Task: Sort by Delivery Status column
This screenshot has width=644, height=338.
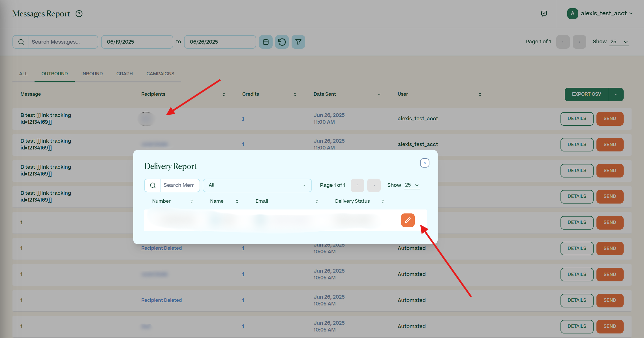Action: [x=382, y=201]
